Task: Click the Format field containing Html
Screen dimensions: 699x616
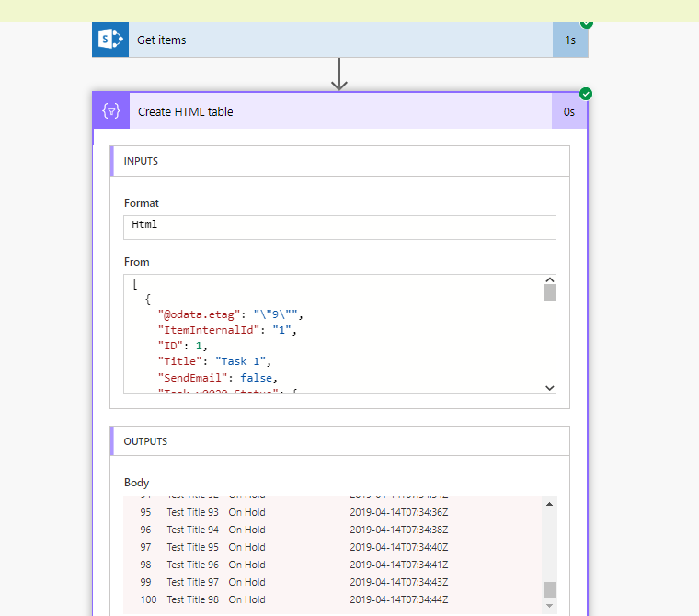Action: 339,227
